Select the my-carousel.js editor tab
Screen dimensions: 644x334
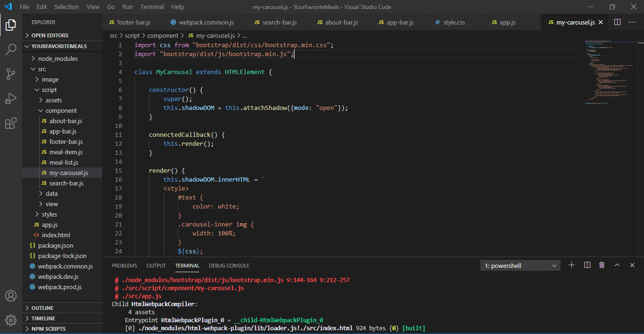575,22
